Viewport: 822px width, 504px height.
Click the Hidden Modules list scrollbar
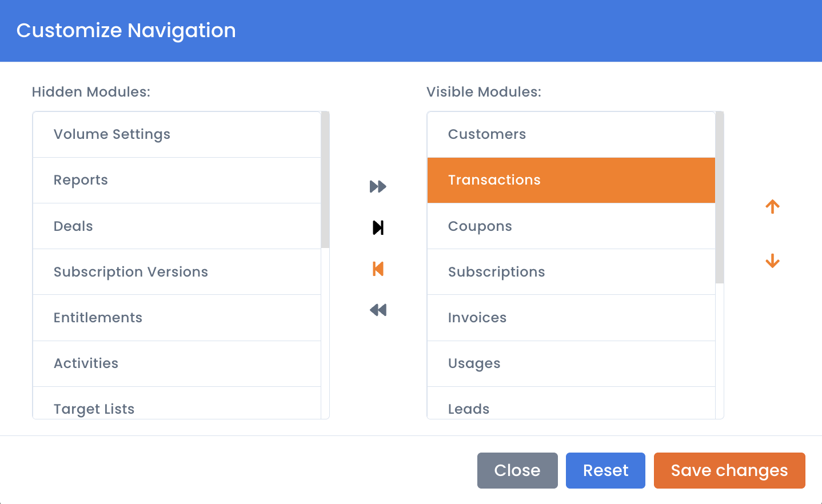click(x=325, y=180)
